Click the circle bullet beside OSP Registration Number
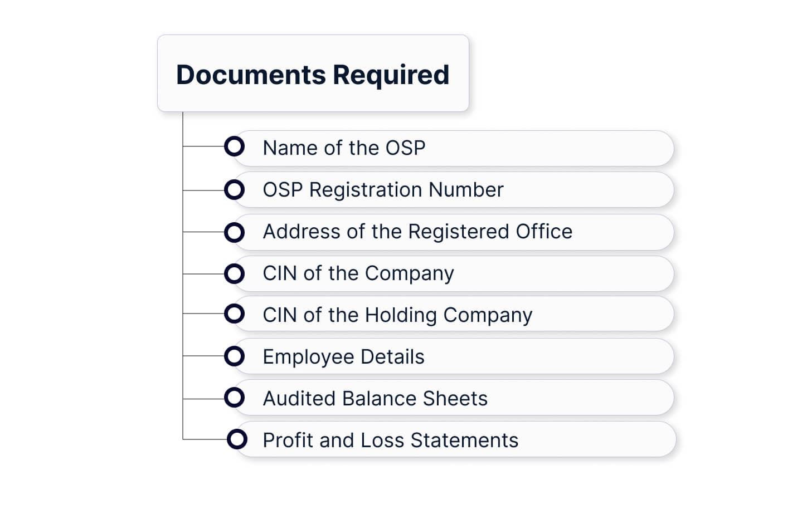The image size is (812, 519). click(x=234, y=190)
